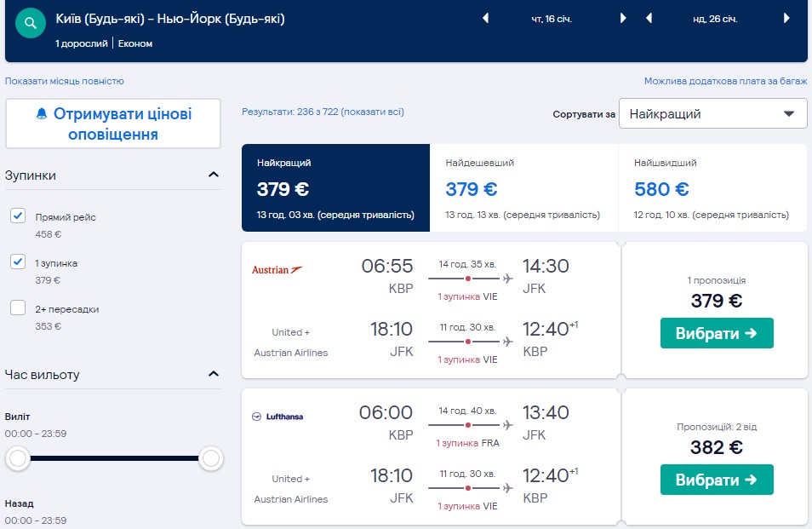
Task: Select the Найшвидший tab
Action: [712, 188]
